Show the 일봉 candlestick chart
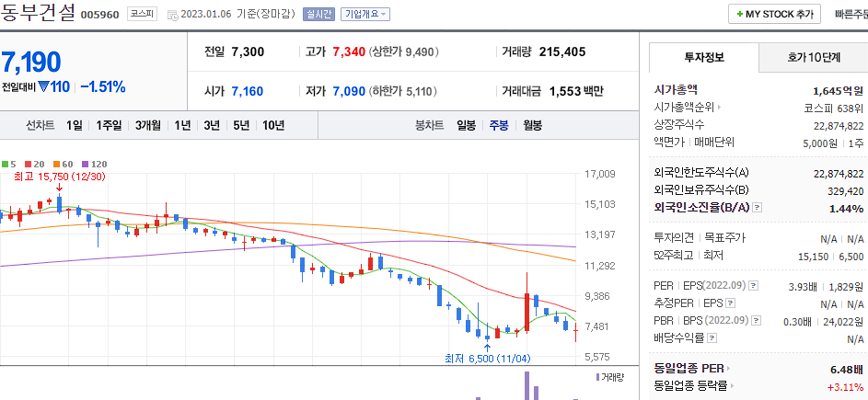This screenshot has height=400, width=868. pos(466,126)
